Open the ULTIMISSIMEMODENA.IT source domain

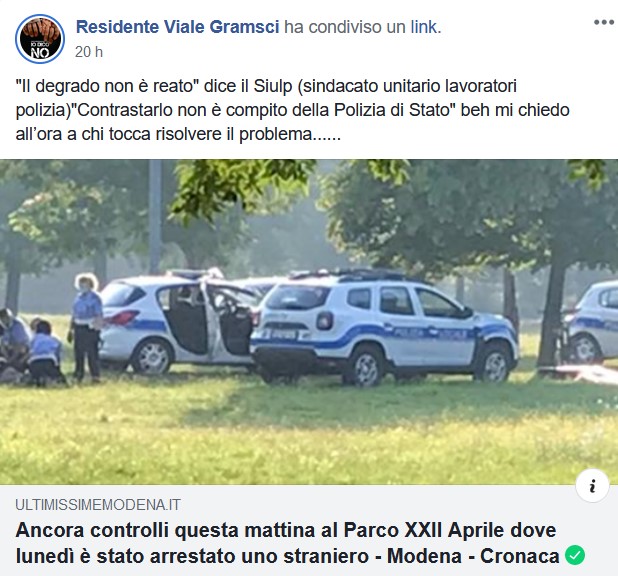coord(98,505)
